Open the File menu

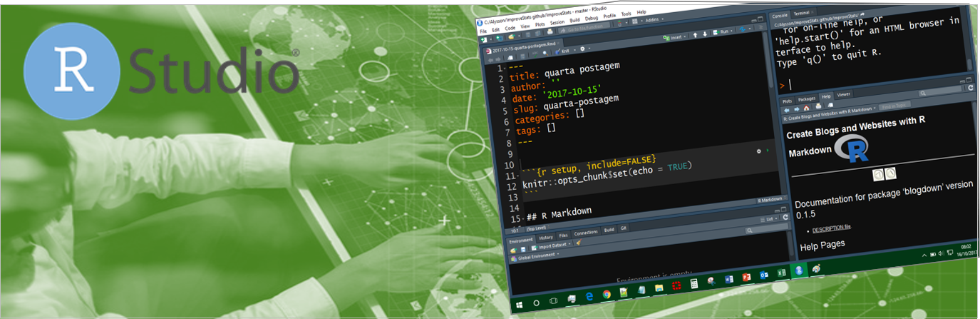(483, 31)
